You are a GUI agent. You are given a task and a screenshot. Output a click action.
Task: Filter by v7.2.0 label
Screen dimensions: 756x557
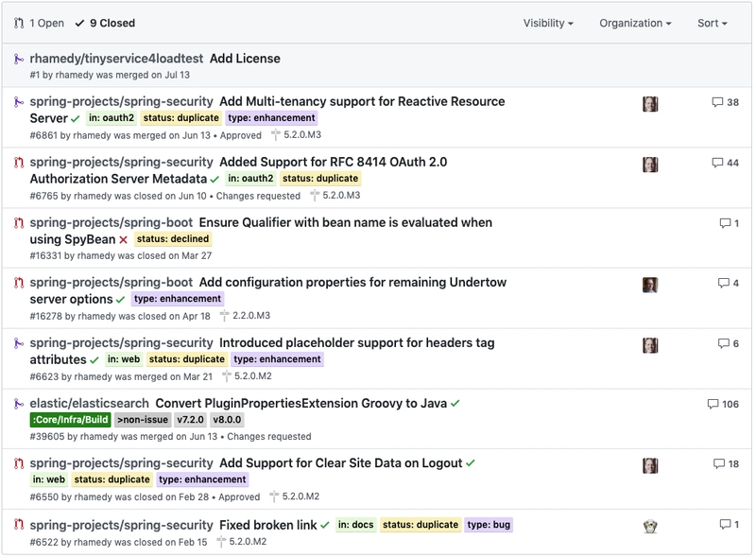point(191,420)
